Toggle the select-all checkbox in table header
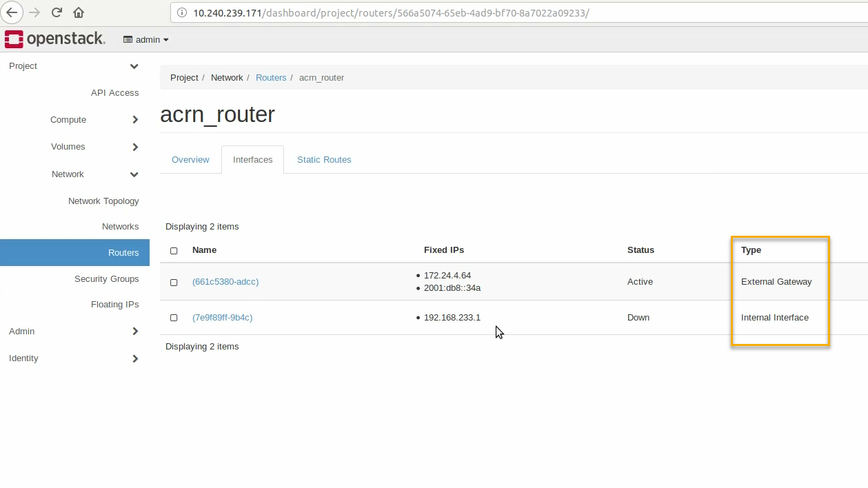The image size is (868, 488). click(174, 251)
